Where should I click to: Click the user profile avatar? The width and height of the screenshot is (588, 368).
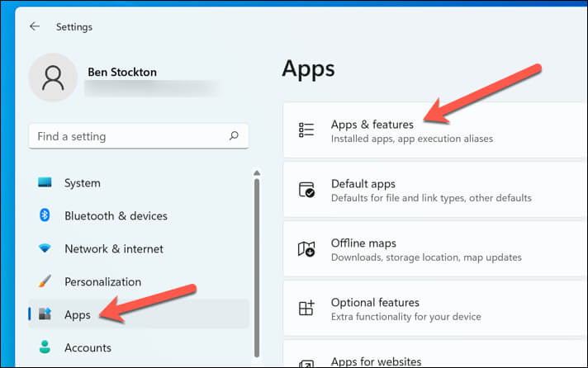click(x=53, y=78)
